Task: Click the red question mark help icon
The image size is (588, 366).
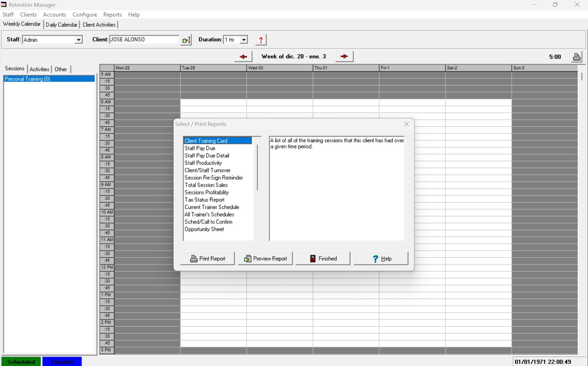Action: click(x=261, y=40)
